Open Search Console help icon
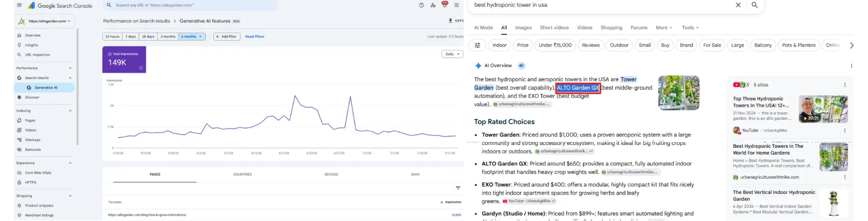The width and height of the screenshot is (868, 221). click(x=421, y=6)
